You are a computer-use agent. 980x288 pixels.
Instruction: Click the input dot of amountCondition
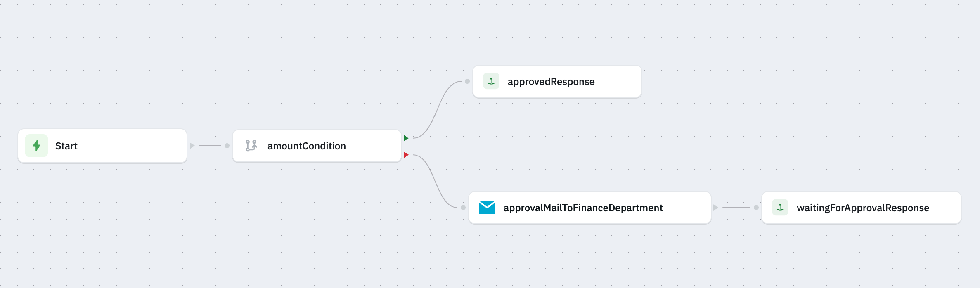pyautogui.click(x=227, y=146)
